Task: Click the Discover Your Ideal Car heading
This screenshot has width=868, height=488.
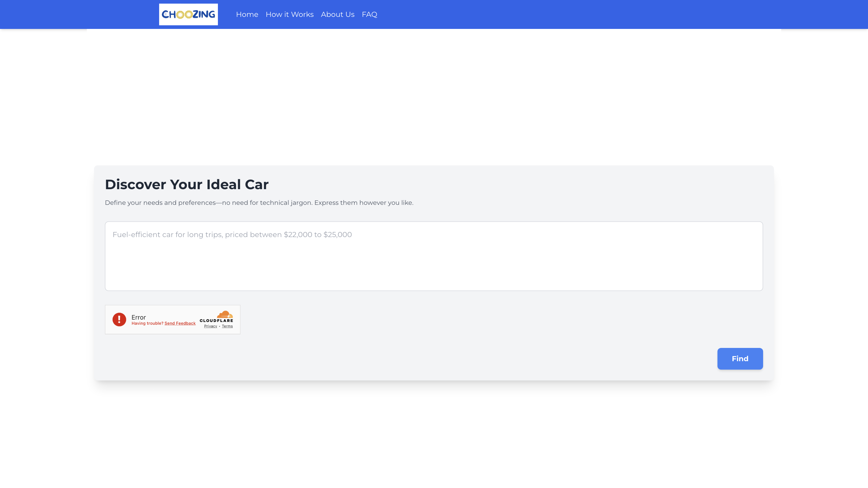Action: [x=187, y=184]
